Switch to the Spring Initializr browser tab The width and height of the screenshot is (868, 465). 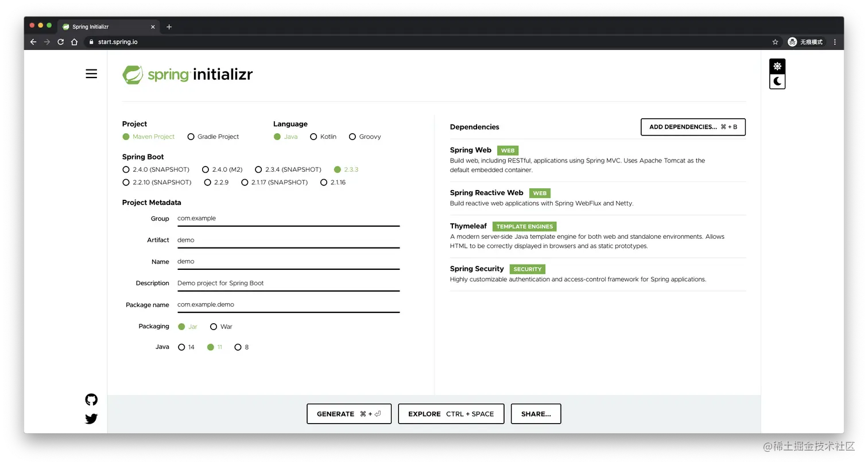pyautogui.click(x=109, y=27)
